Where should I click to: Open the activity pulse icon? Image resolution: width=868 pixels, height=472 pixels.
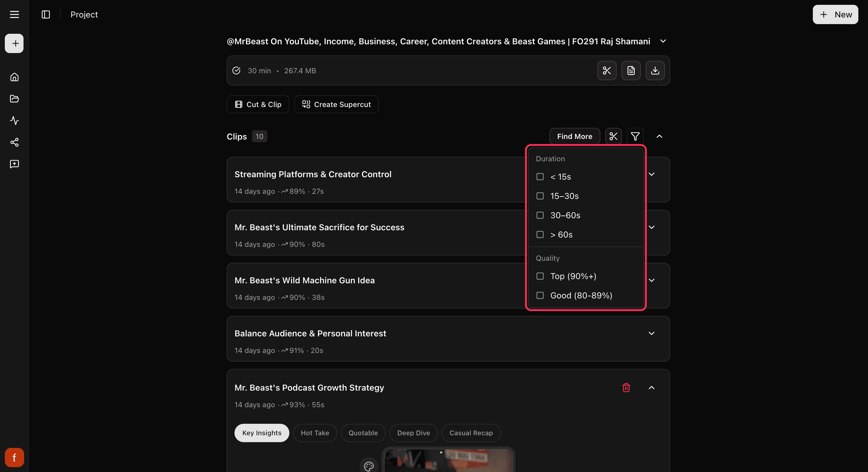14,121
